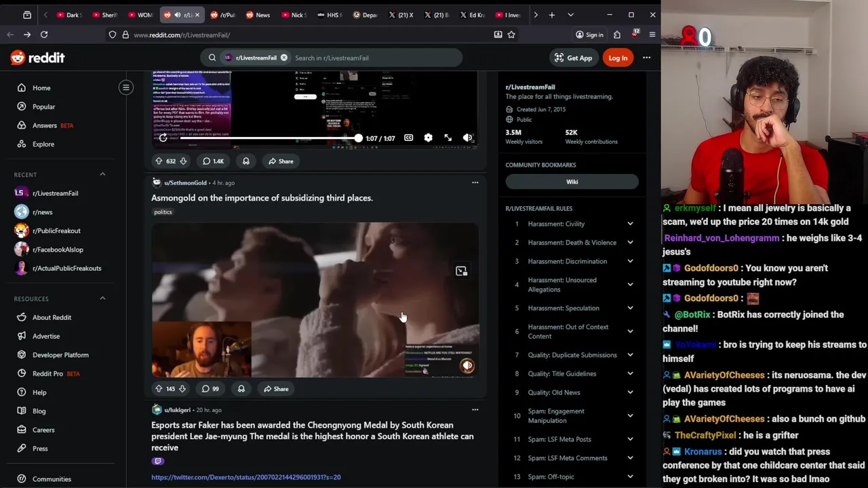Open the 99 comments on the Asmongold post
This screenshot has height=488, width=868.
point(210,389)
